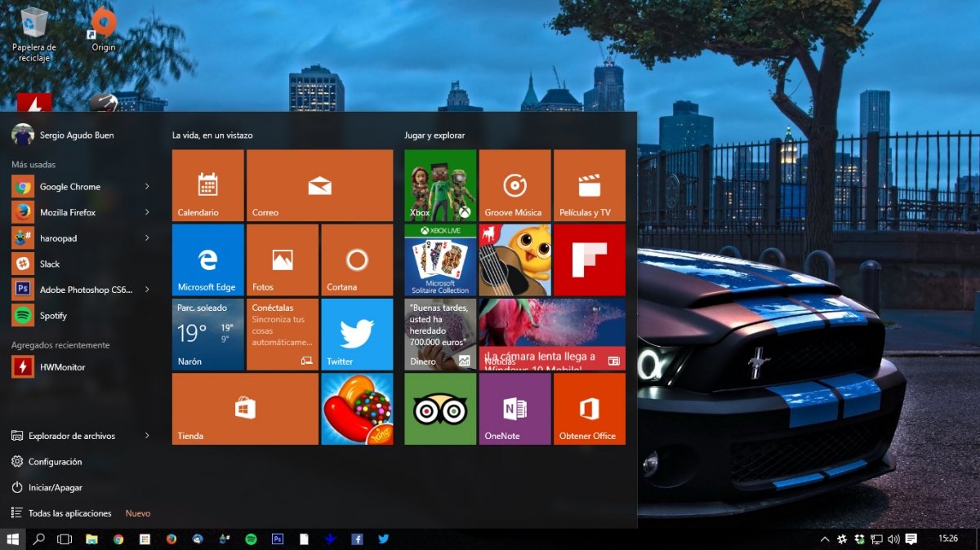
Task: Open the TripAdvisor owl tile
Action: click(440, 409)
